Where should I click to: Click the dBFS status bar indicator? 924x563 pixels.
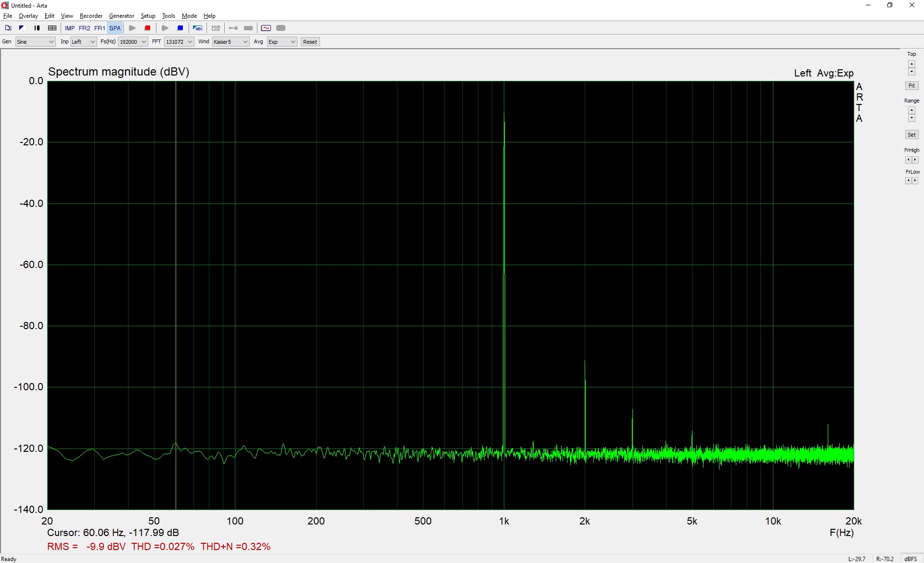tap(911, 559)
